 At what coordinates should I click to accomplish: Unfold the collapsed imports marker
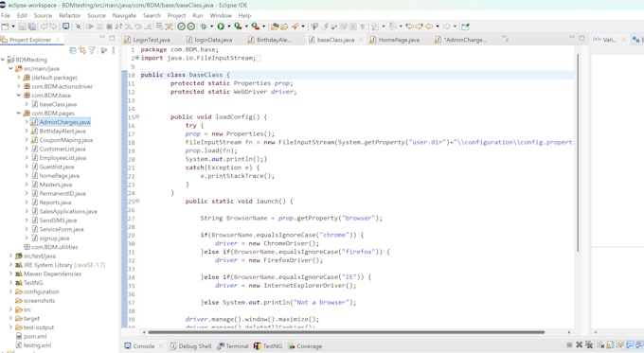[x=137, y=58]
